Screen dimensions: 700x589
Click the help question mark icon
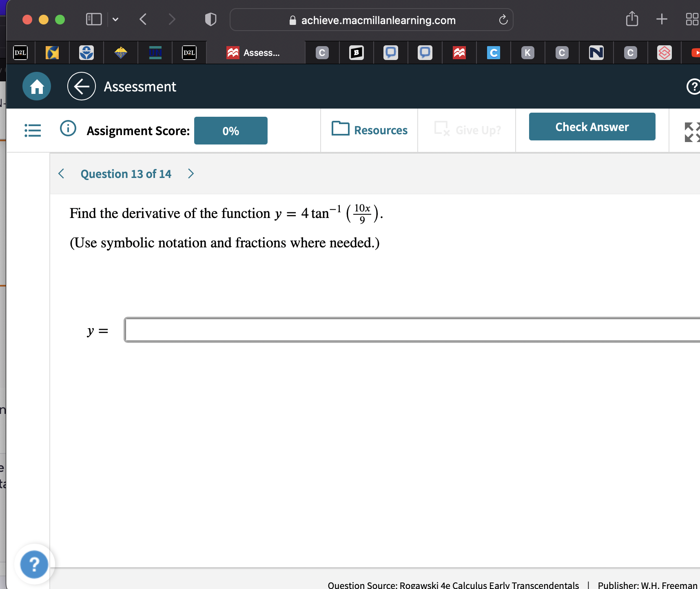[34, 564]
